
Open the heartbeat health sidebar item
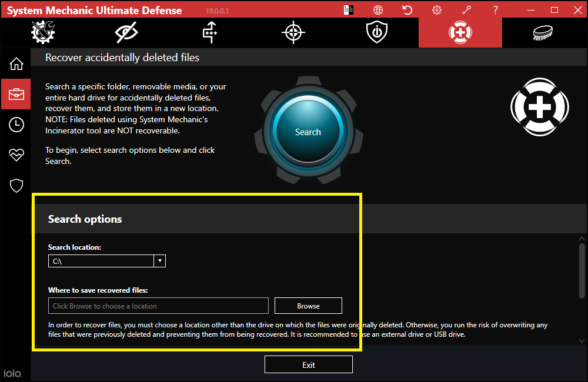(16, 155)
